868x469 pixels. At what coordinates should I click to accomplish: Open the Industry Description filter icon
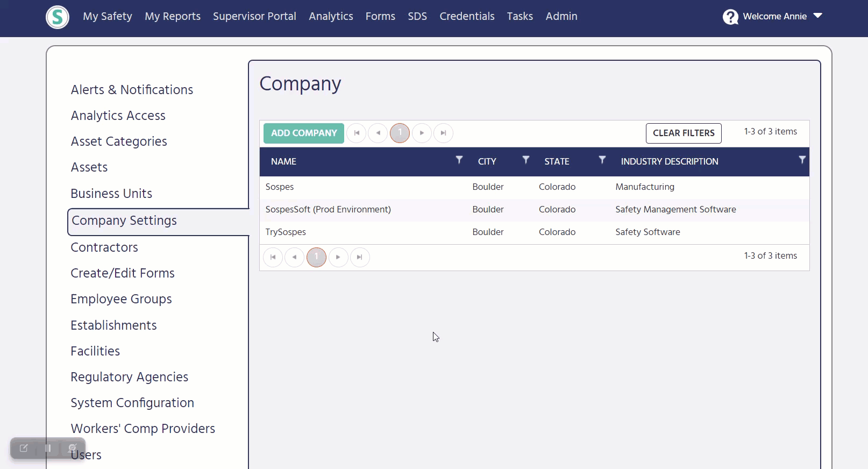coord(802,160)
